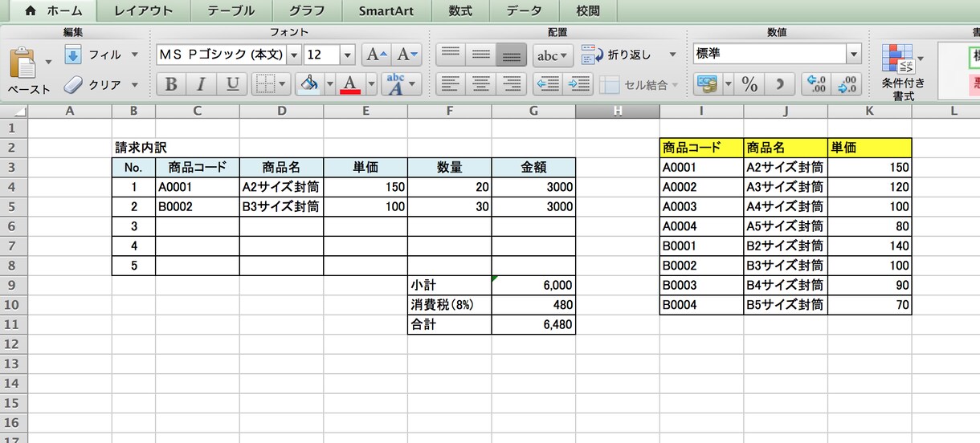
Task: Open the クリア (Clear) dropdown arrow
Action: coord(134,84)
